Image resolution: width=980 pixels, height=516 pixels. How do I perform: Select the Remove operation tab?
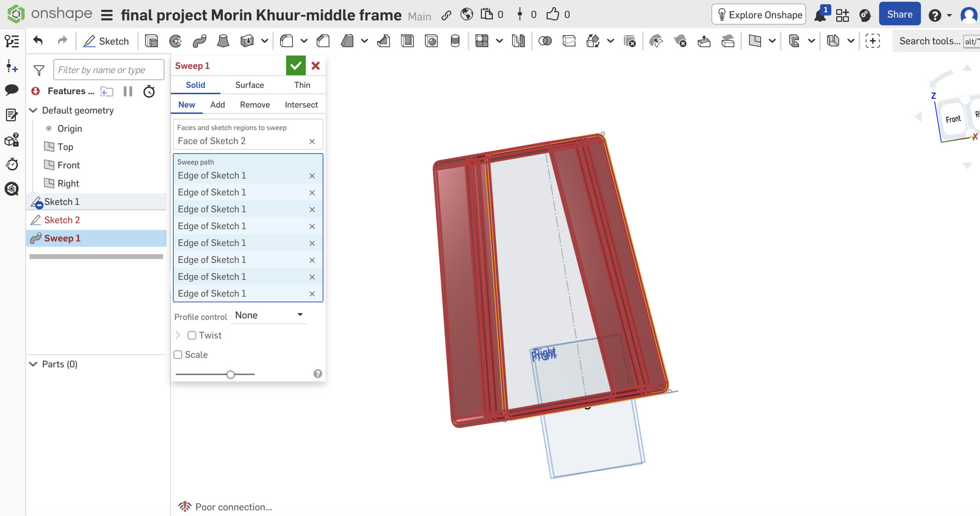click(255, 105)
